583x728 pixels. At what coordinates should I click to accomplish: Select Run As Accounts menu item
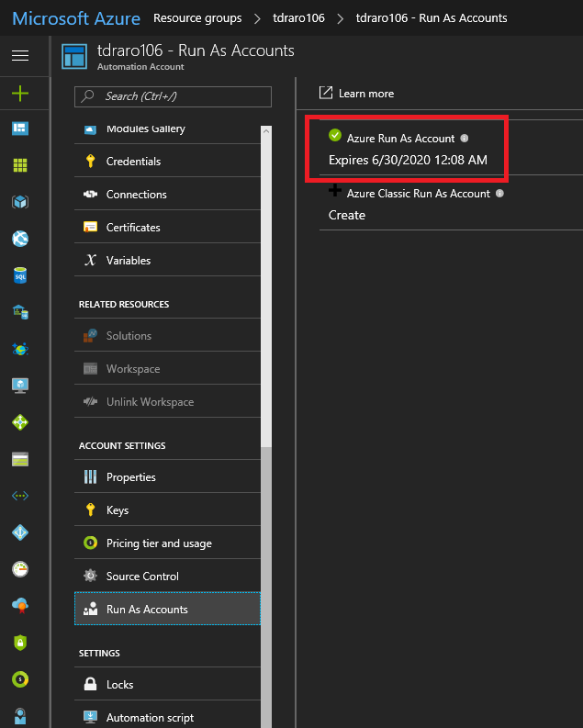pos(167,609)
